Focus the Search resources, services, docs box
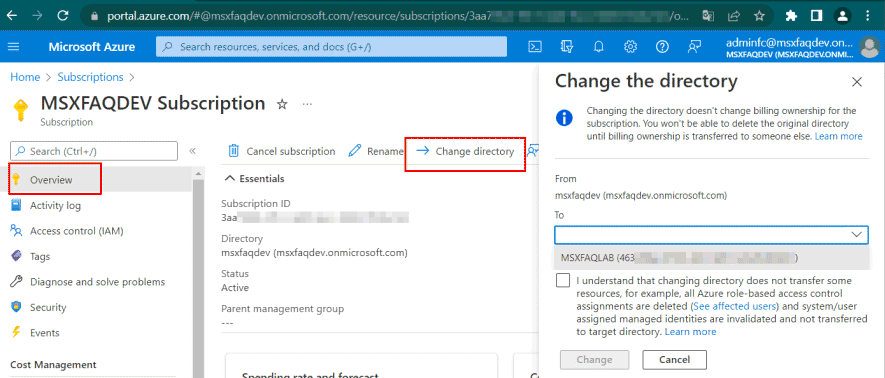 tap(331, 47)
